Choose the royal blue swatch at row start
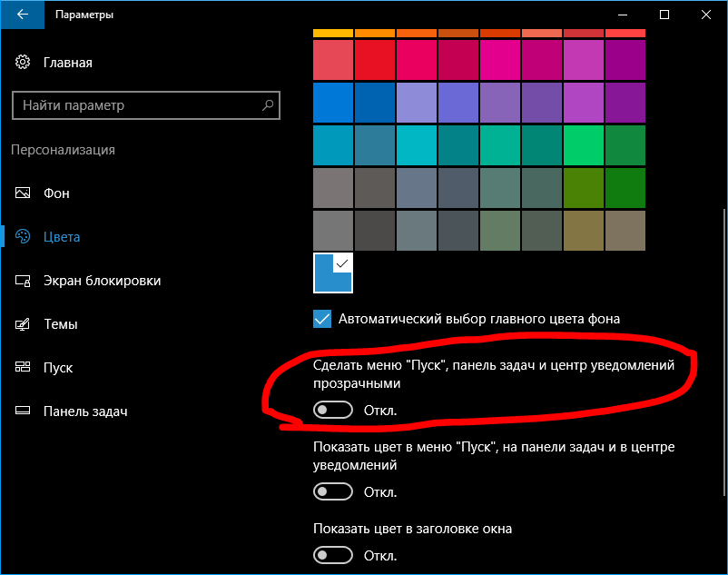The image size is (728, 575). click(x=333, y=103)
